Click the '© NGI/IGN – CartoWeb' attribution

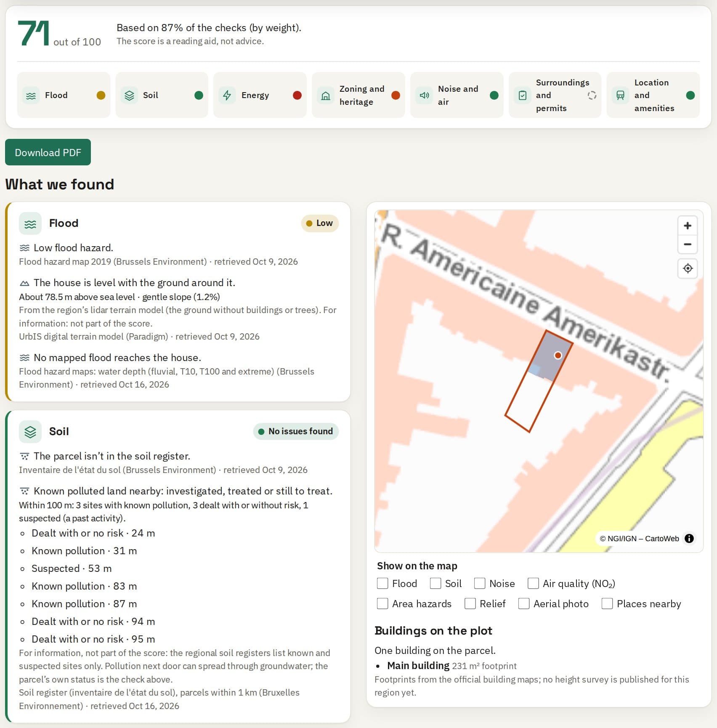point(639,539)
